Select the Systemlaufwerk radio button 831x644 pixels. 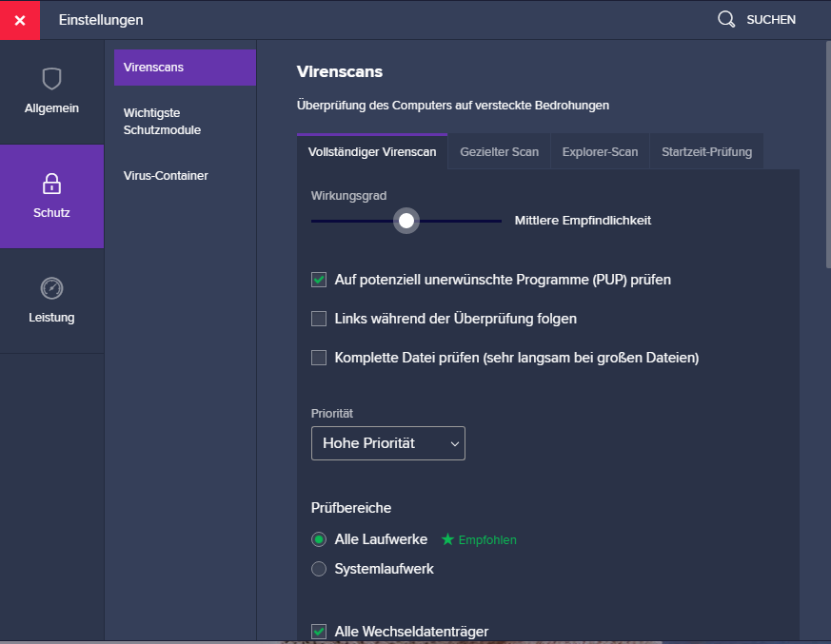pyautogui.click(x=319, y=569)
